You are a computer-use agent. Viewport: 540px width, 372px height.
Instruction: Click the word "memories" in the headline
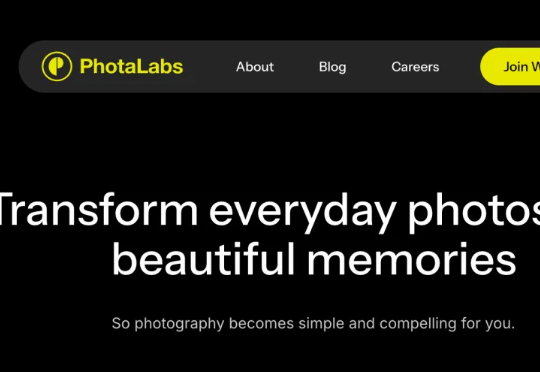(412, 258)
